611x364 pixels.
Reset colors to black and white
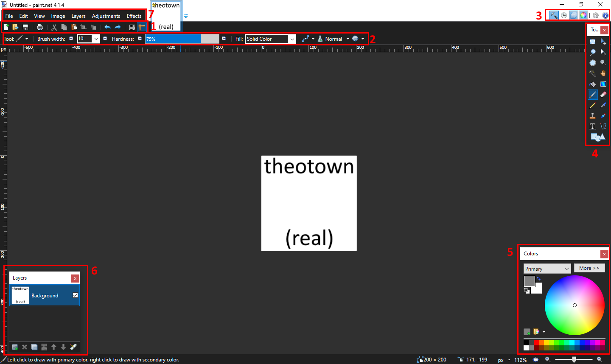pyautogui.click(x=527, y=291)
